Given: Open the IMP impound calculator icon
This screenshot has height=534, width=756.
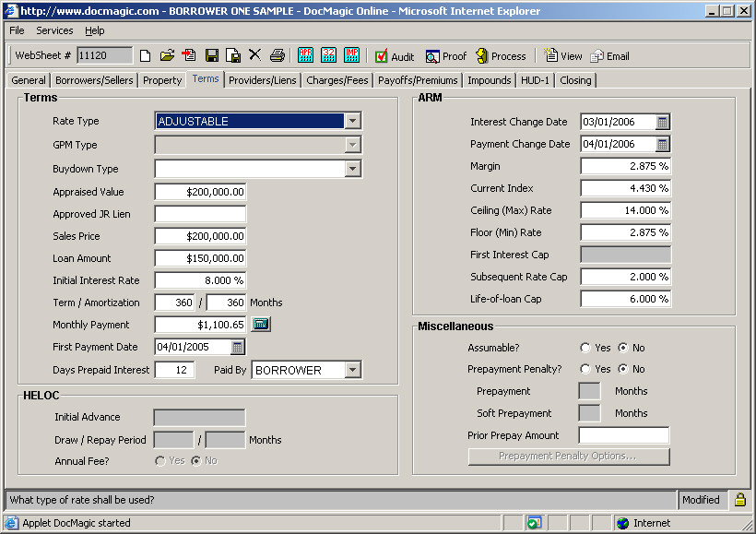Looking at the screenshot, I should point(351,55).
